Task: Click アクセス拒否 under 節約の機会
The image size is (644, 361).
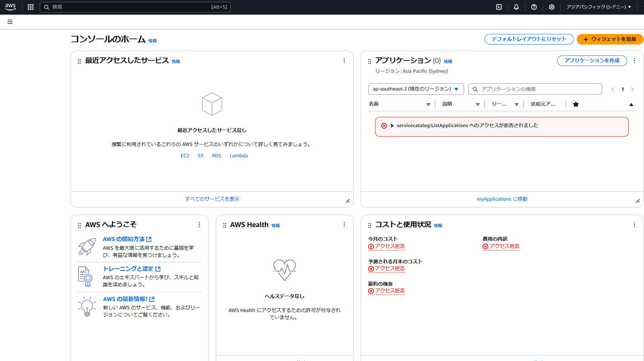Action: 386,291
